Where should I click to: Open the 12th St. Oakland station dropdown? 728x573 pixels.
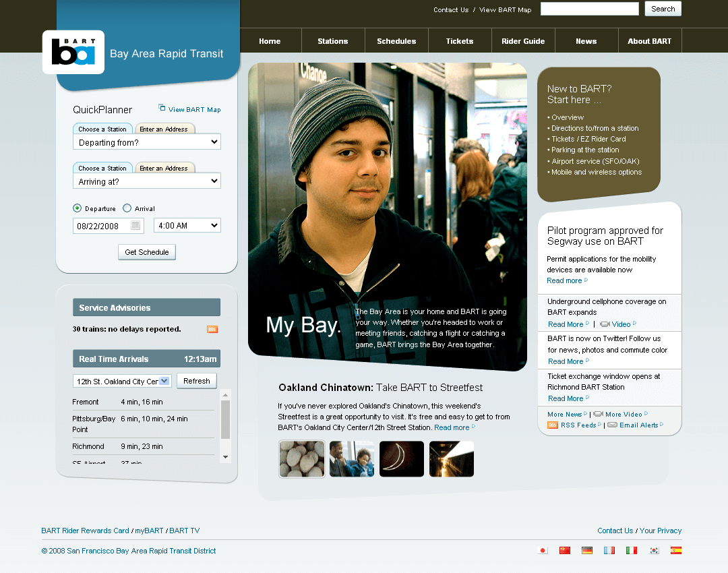[122, 382]
